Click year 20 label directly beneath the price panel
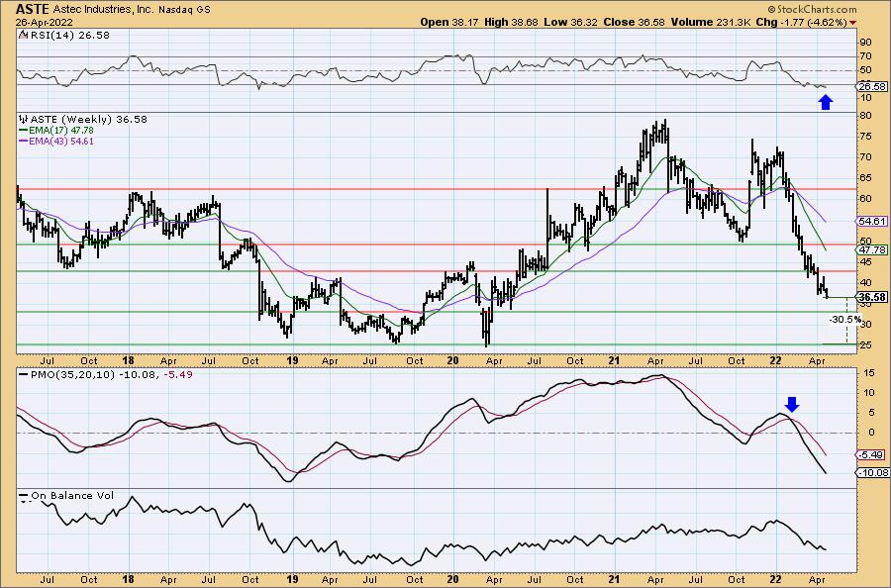 coord(452,360)
